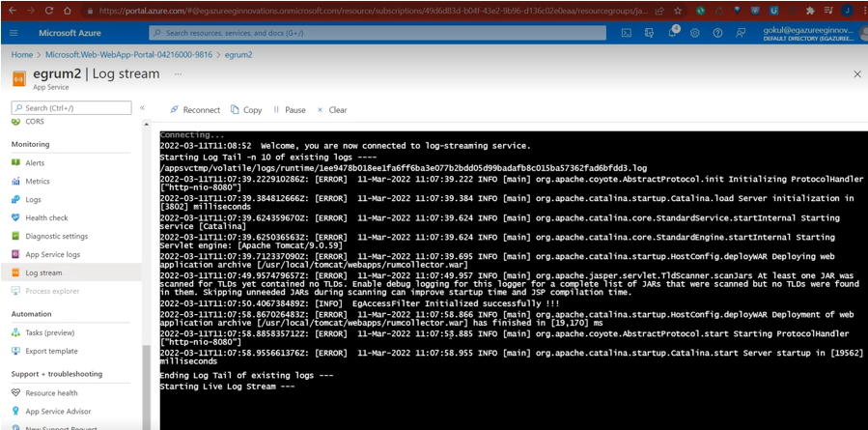Open the Feedback icon in Azure header
Screen dimensions: 868x430
(741, 33)
